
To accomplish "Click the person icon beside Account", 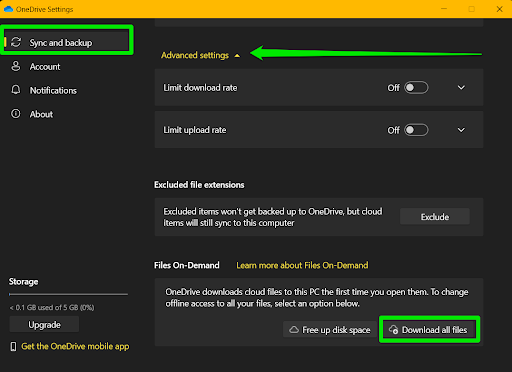I will 16,66.
